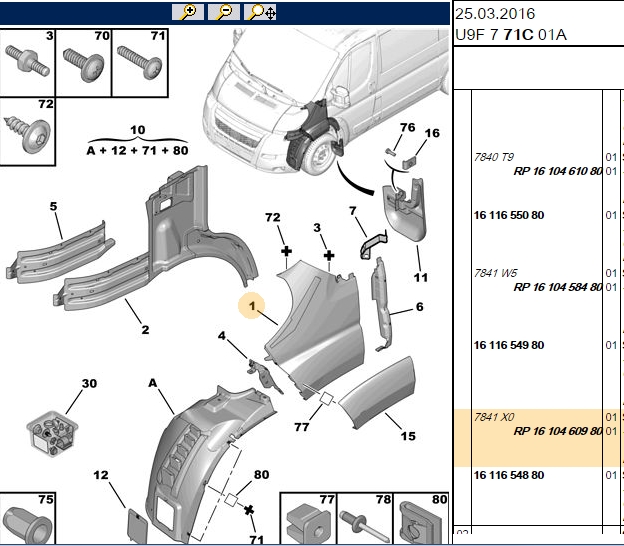The height and width of the screenshot is (546, 624).
Task: Open the clip nut thumbnail 77
Action: pyautogui.click(x=308, y=518)
